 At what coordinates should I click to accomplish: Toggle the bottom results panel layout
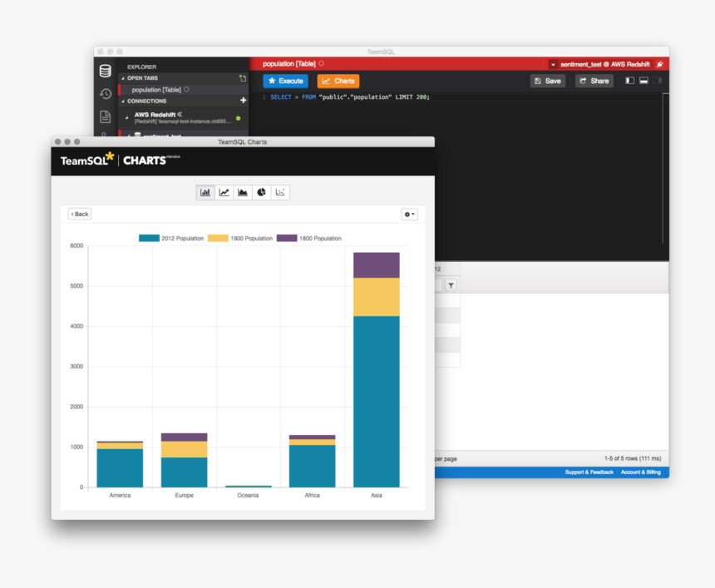coord(643,81)
